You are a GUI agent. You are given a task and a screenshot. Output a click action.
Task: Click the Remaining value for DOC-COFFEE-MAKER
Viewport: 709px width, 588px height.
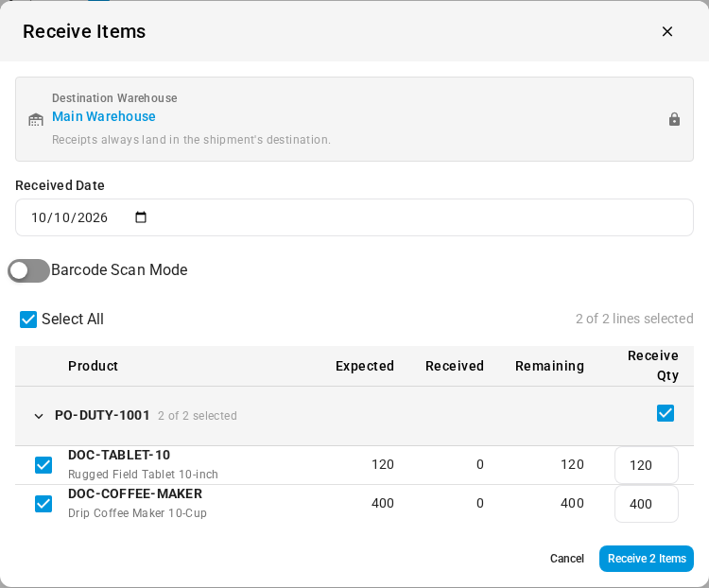(573, 504)
